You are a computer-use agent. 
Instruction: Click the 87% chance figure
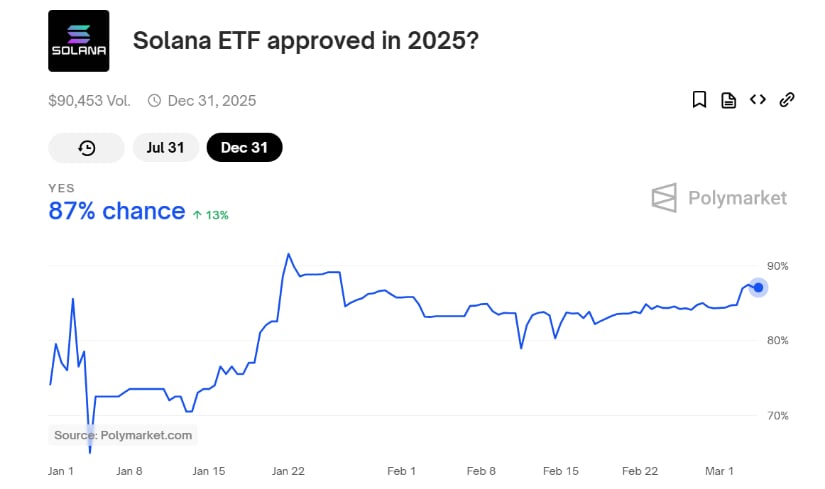coord(116,211)
